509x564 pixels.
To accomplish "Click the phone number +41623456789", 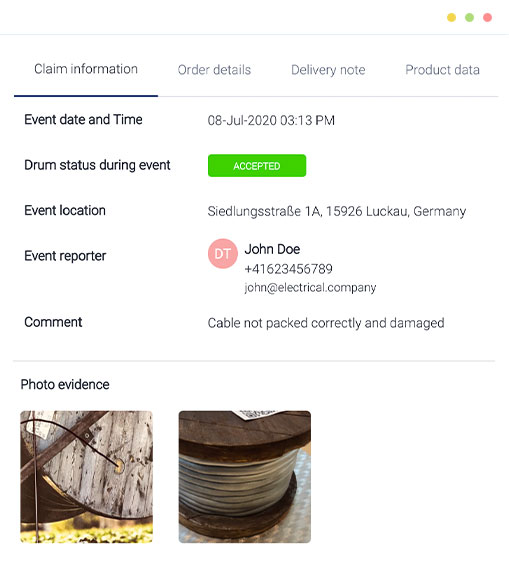I will click(288, 269).
